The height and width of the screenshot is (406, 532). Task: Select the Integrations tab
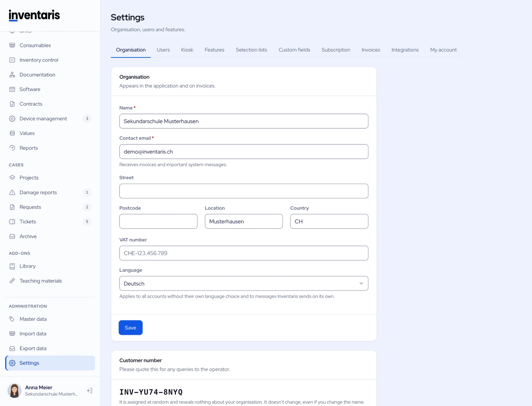click(405, 50)
